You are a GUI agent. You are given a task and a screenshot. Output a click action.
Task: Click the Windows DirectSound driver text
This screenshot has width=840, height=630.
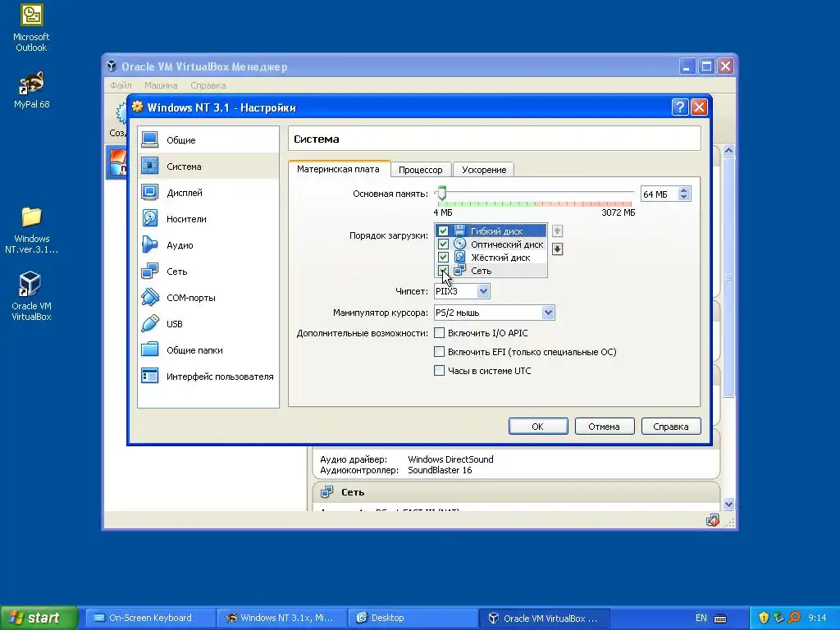click(450, 459)
